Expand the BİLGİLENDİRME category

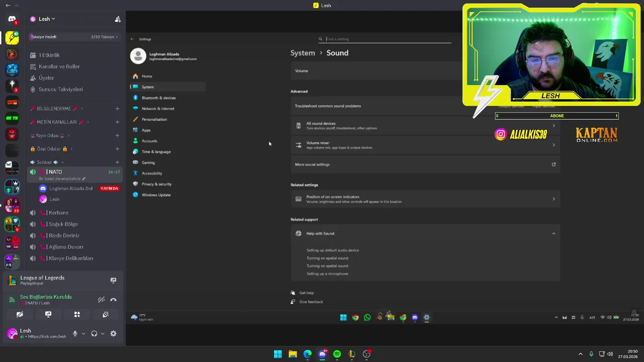tap(56, 109)
